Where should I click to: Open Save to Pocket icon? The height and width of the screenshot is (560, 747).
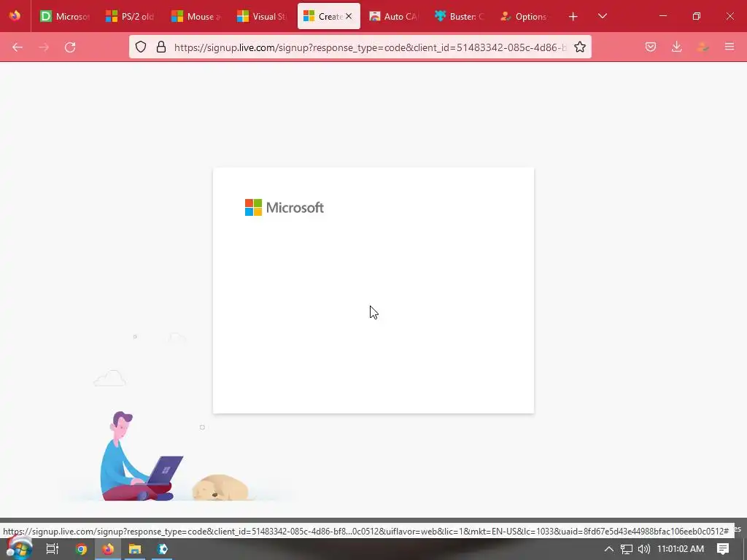pos(651,47)
